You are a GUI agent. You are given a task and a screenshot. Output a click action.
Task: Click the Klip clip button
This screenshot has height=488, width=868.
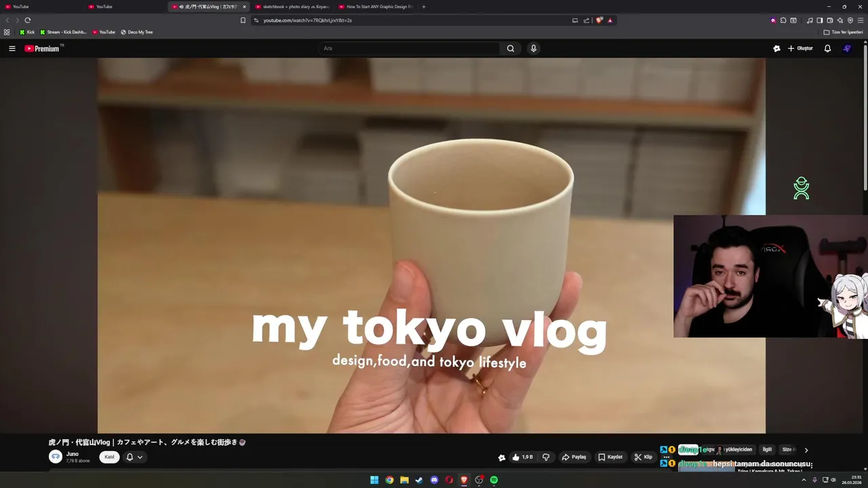(x=644, y=457)
